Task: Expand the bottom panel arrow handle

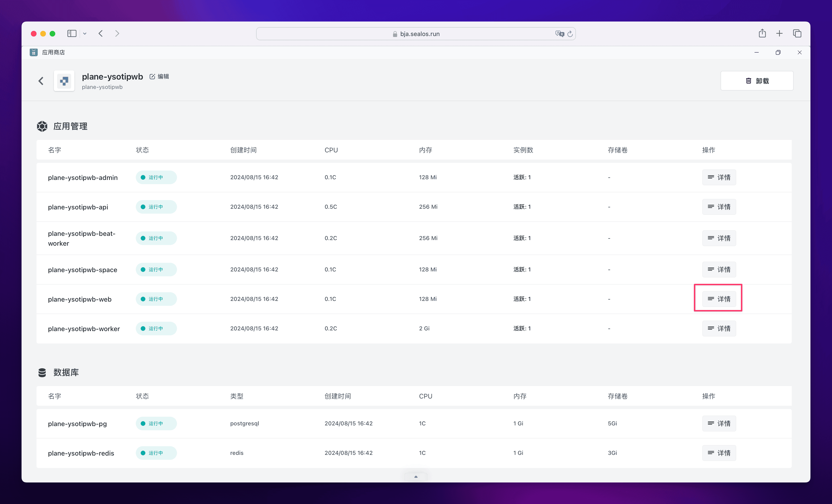Action: (x=416, y=477)
